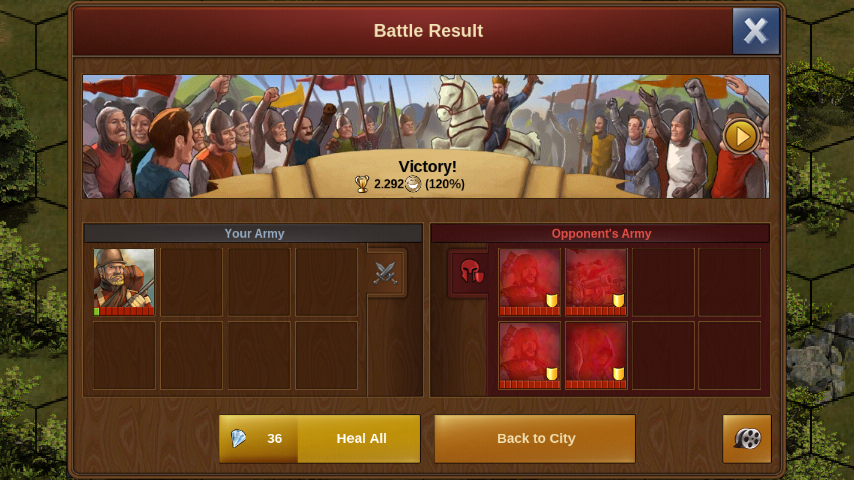Click the Your Army header
Image resolution: width=854 pixels, height=480 pixels.
tap(254, 233)
